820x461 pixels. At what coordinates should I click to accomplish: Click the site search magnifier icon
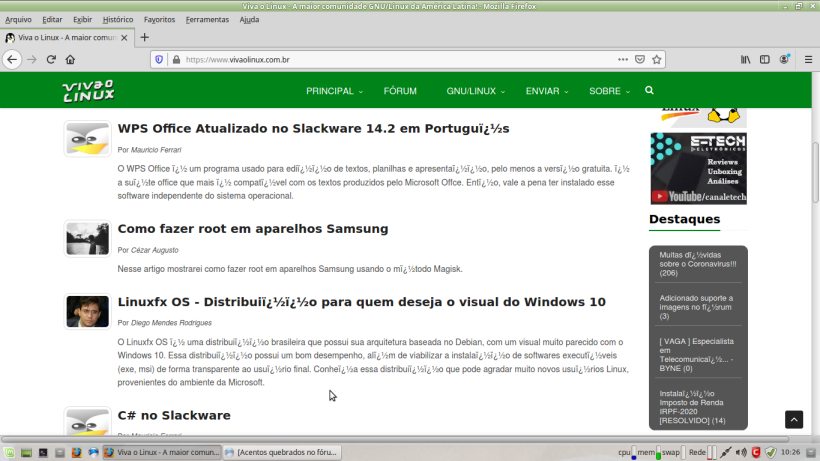click(x=649, y=90)
